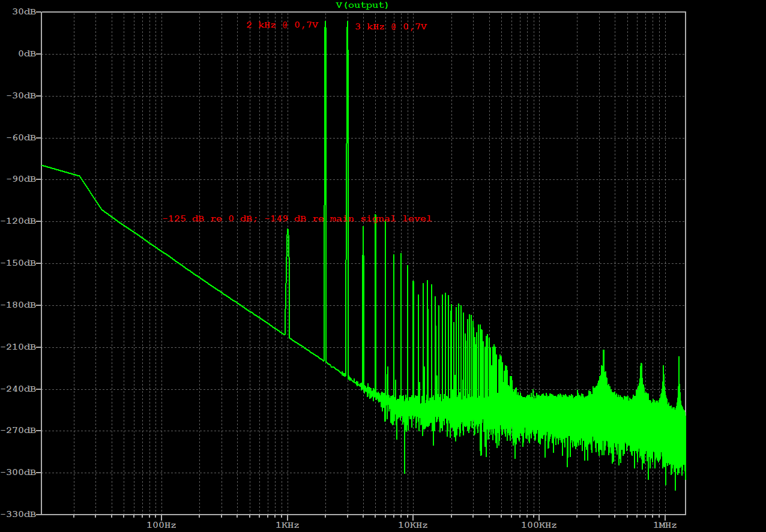Viewport: 766px width, 532px height.
Task: Click the 10KHz frequency axis label
Action: [413, 525]
